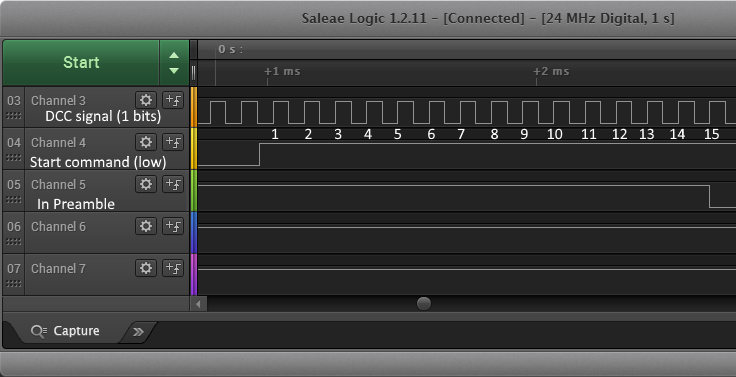Select Channel 3 label text

tap(59, 100)
